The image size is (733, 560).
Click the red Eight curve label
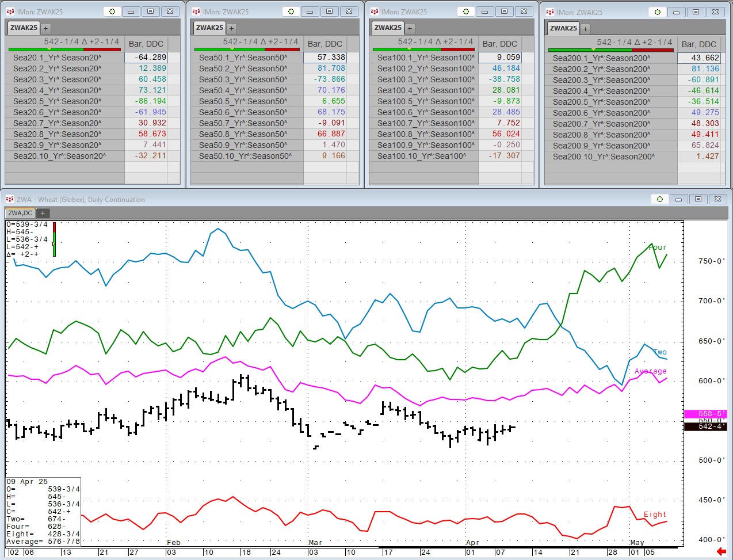click(655, 515)
